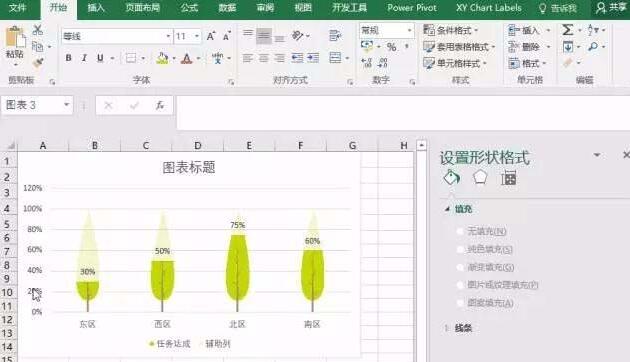Switch to the Power Pivot tab

point(412,8)
